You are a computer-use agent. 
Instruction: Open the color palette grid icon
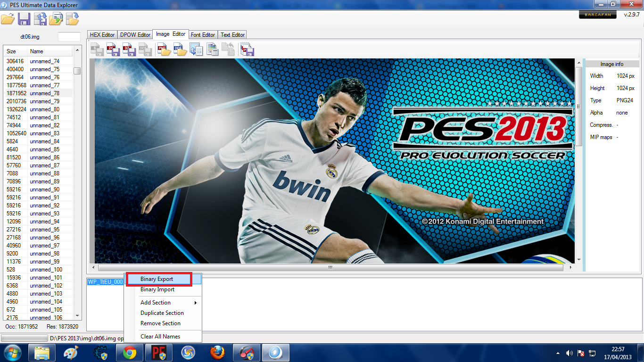(x=212, y=49)
